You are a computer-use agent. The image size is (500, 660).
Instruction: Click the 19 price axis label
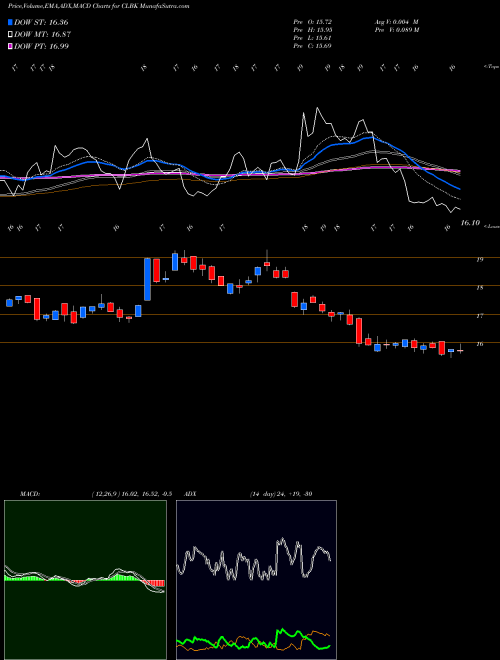[x=479, y=260]
